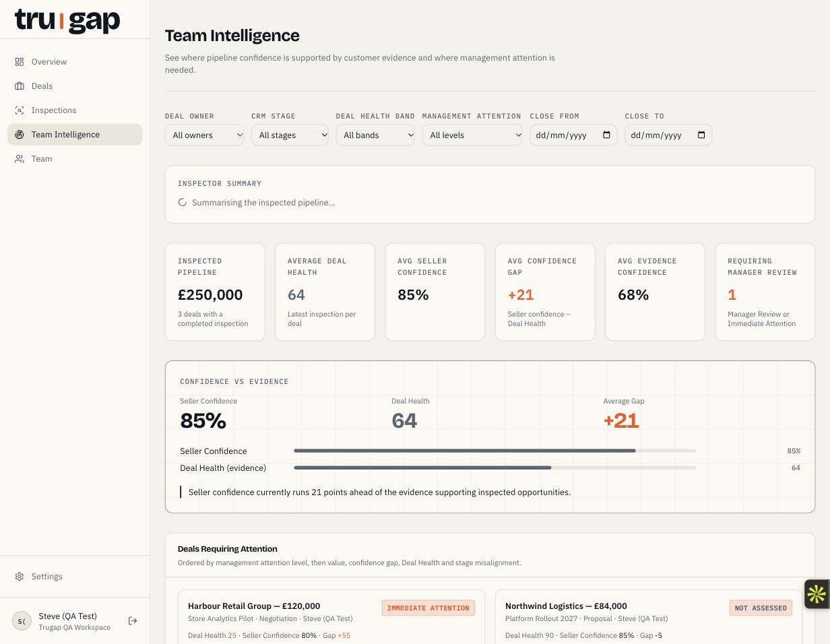The width and height of the screenshot is (830, 644).
Task: Click the loading spinner in Inspector Summary
Action: [x=183, y=203]
